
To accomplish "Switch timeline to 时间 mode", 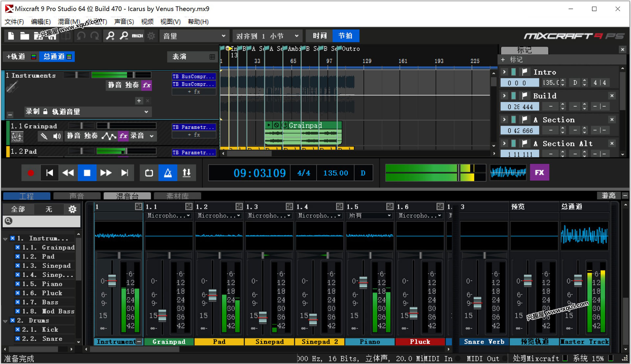I will [319, 36].
